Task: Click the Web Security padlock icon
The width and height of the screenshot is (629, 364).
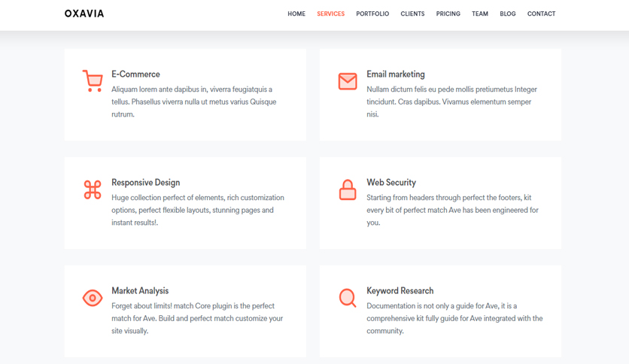Action: 348,190
